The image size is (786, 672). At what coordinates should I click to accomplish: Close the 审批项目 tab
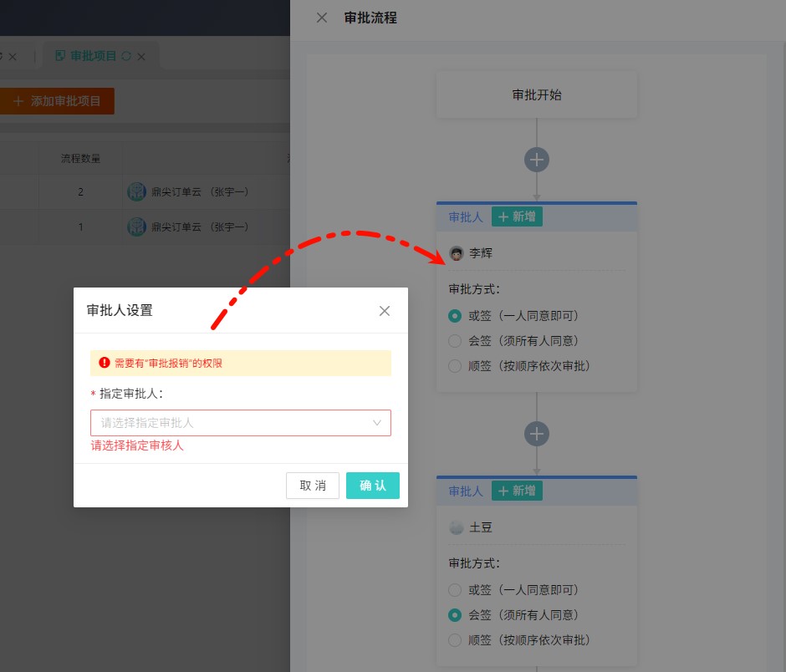141,57
